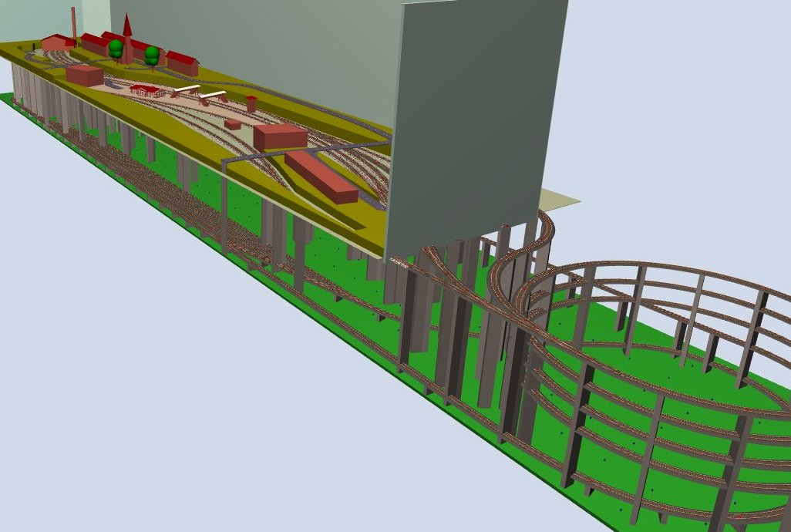Image resolution: width=791 pixels, height=532 pixels.
Task: Select the rightmost red-roofed house in the village
Action: coord(182,62)
